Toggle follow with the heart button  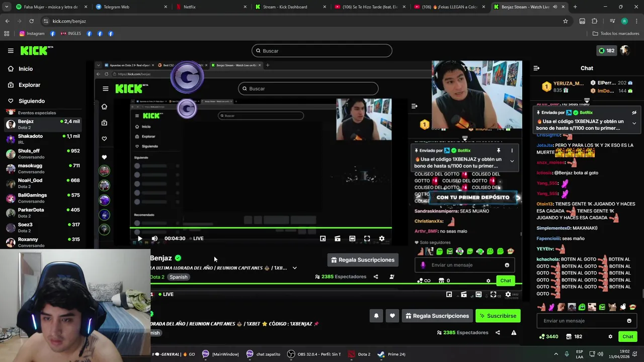point(392,316)
